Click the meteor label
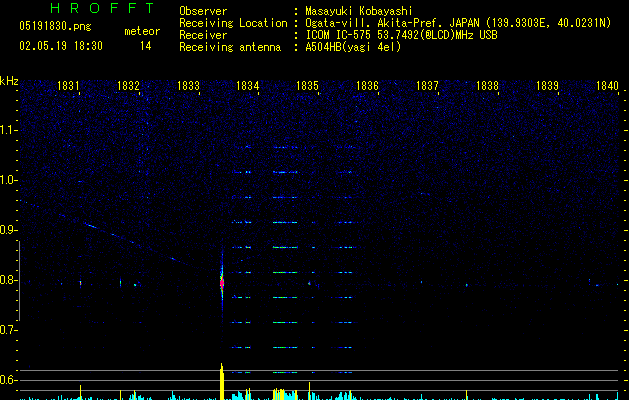Screen dimensions: 629x400 (x=142, y=31)
